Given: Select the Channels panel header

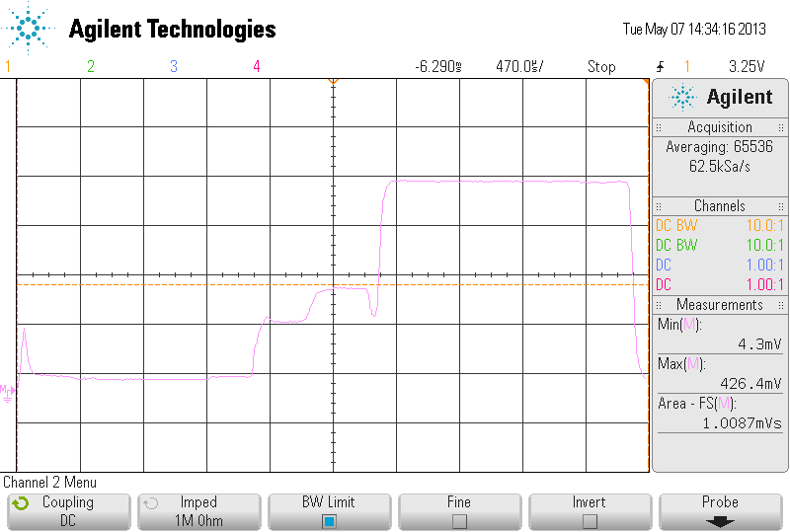Looking at the screenshot, I should (x=720, y=206).
